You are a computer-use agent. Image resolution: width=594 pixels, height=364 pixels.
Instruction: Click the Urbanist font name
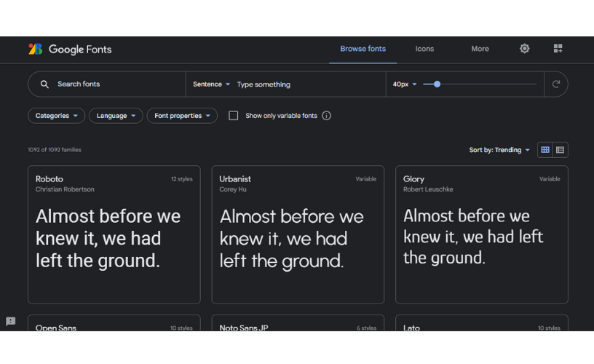pos(235,179)
